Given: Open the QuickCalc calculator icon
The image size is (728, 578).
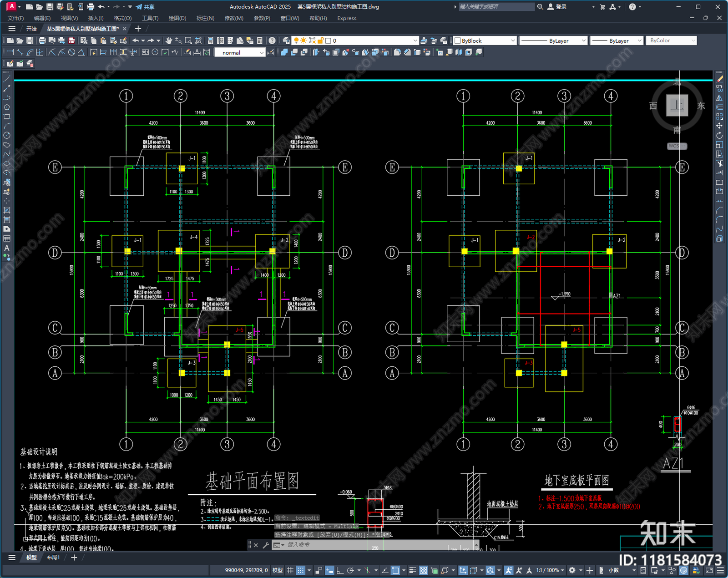Looking at the screenshot, I should (x=260, y=41).
